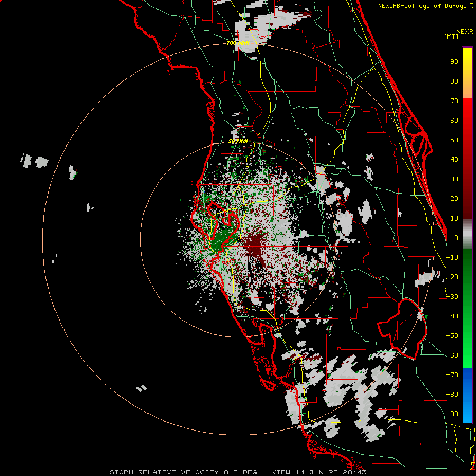
Task: Click the '50 NMI' range ring label
Action: pos(239,142)
